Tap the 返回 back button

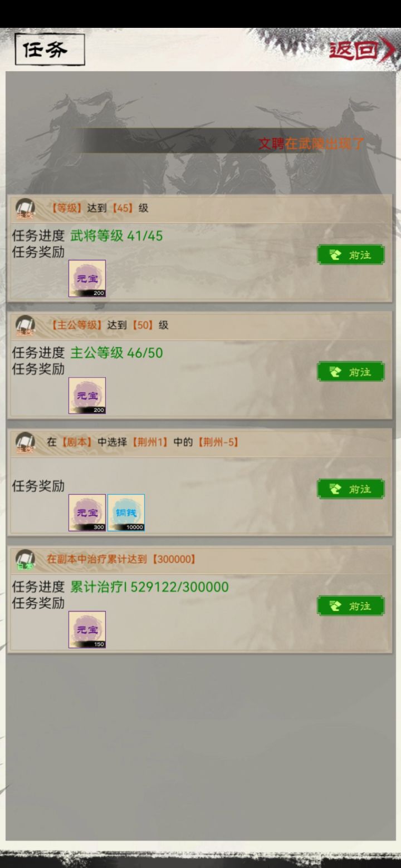coord(362,50)
